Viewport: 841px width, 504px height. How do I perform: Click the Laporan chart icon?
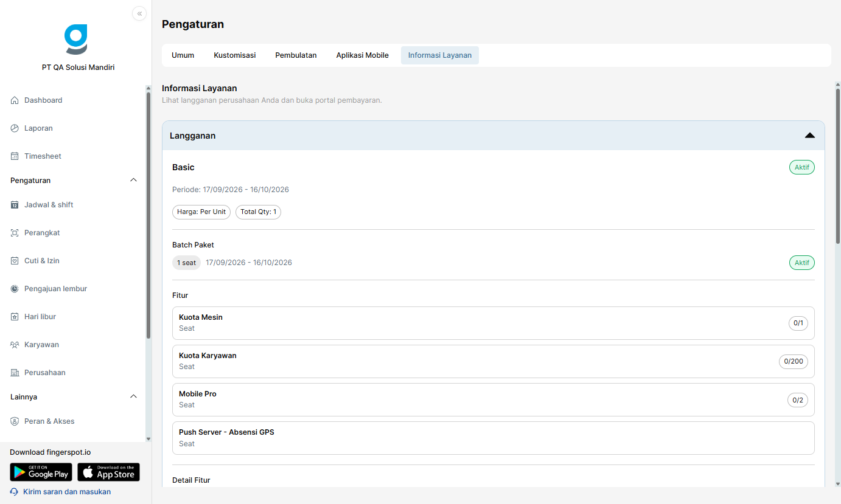(x=15, y=128)
